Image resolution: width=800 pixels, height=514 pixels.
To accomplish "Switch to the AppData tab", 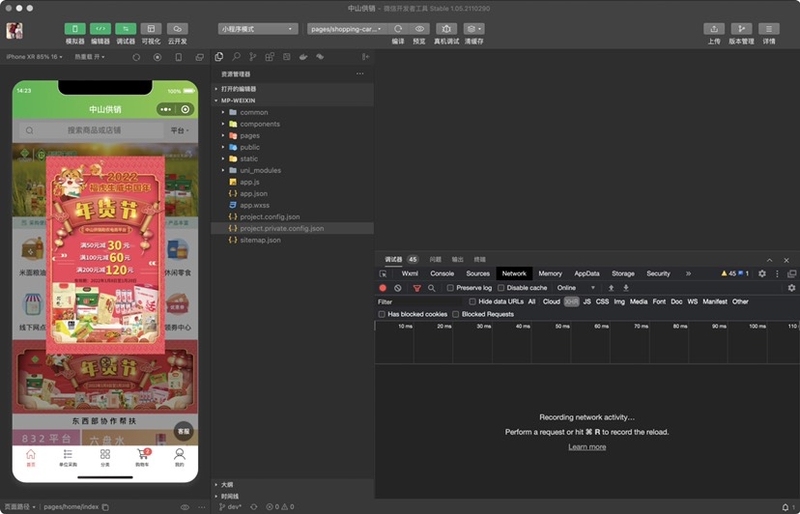I will click(x=587, y=274).
